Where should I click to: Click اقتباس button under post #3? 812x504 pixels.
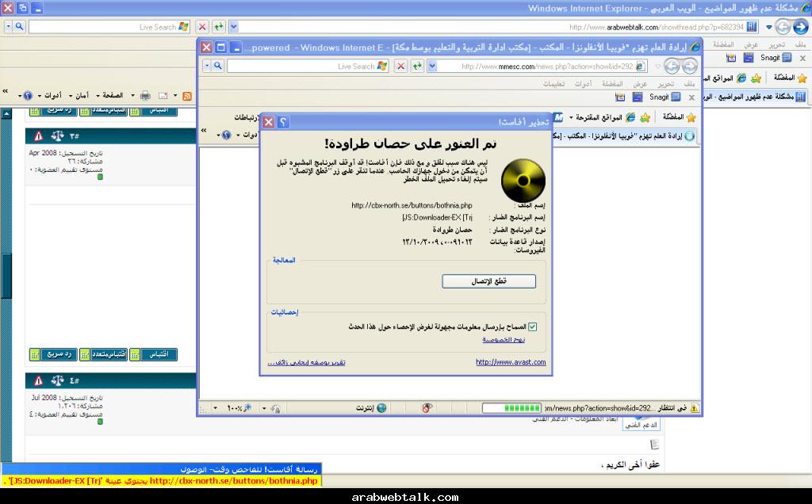click(153, 354)
